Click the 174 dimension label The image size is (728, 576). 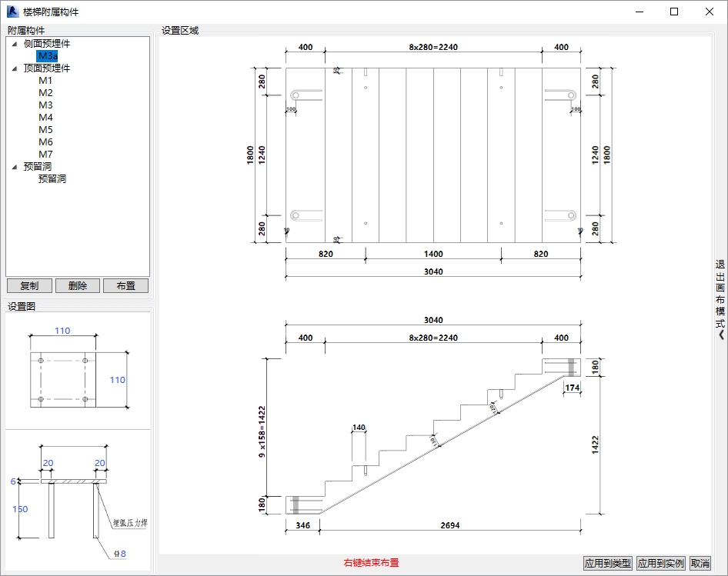572,388
